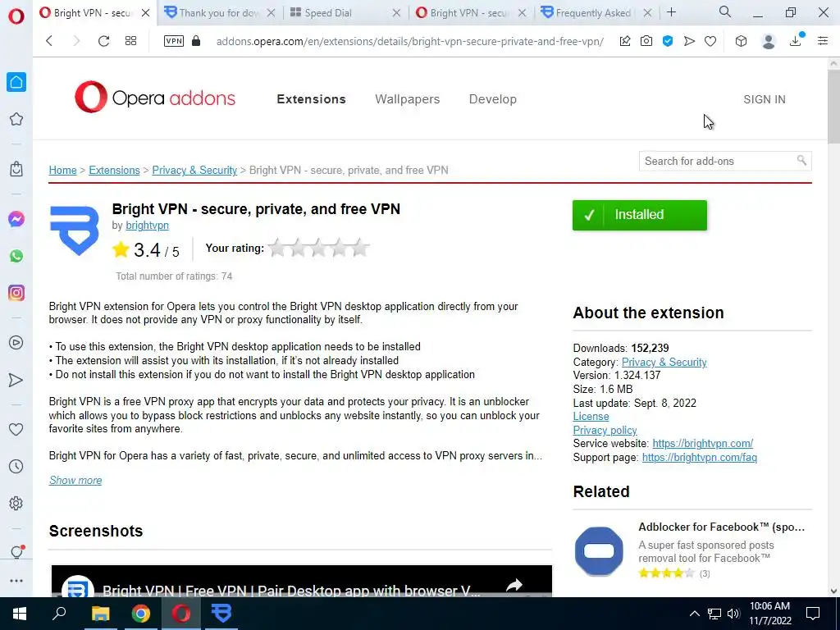
Task: Click Privacy & Security breadcrumb link
Action: coord(194,171)
